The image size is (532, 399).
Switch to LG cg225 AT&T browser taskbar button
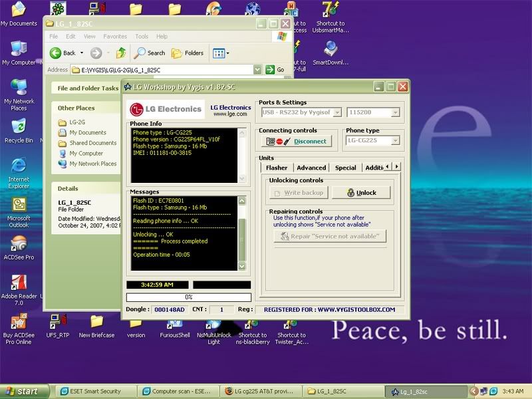coord(261,391)
